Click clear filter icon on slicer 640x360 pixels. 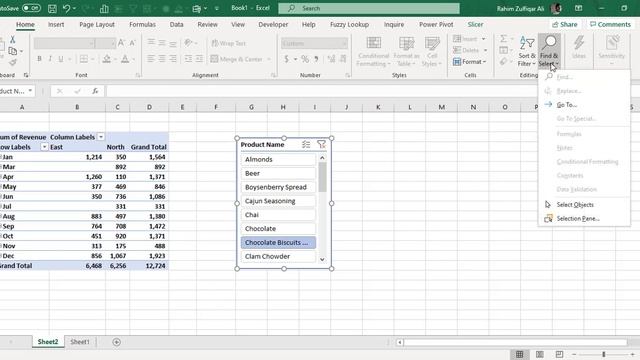321,144
